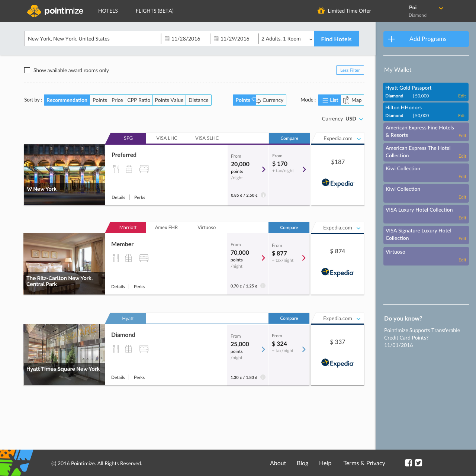The height and width of the screenshot is (476, 476).
Task: Sort results by Price
Action: (117, 100)
